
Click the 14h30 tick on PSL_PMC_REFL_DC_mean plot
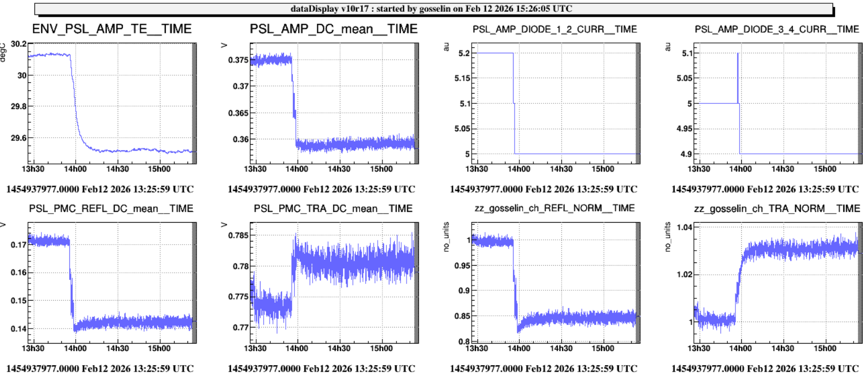117,348
